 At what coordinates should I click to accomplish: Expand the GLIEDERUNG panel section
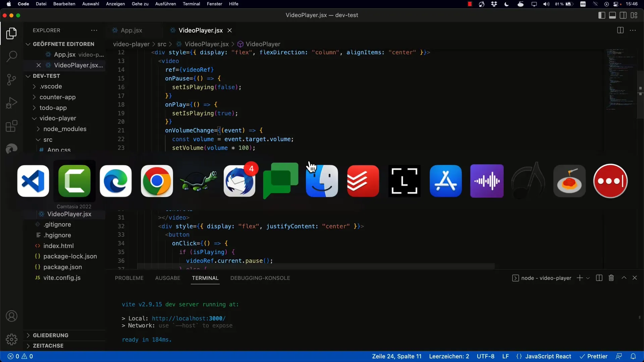coord(50,335)
